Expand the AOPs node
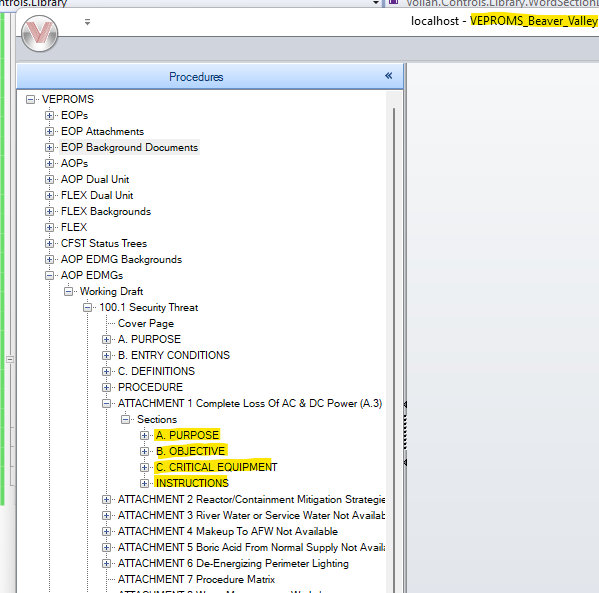The image size is (599, 593). pyautogui.click(x=49, y=164)
